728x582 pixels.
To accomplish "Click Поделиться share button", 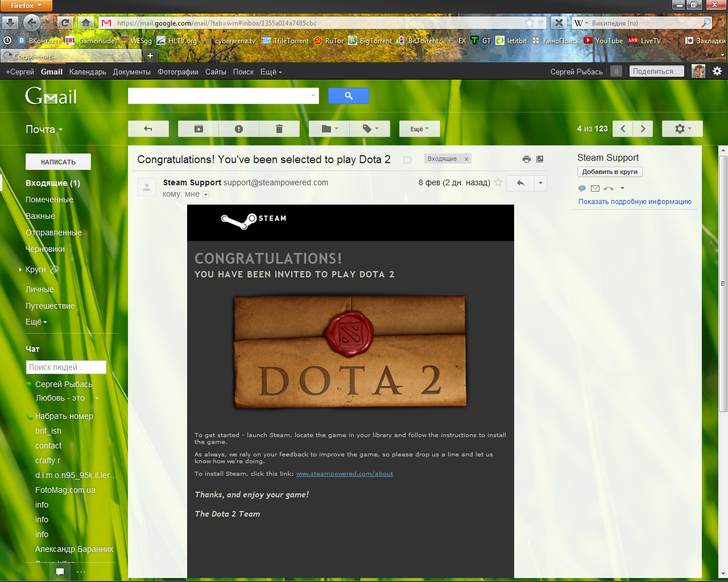I will point(656,71).
